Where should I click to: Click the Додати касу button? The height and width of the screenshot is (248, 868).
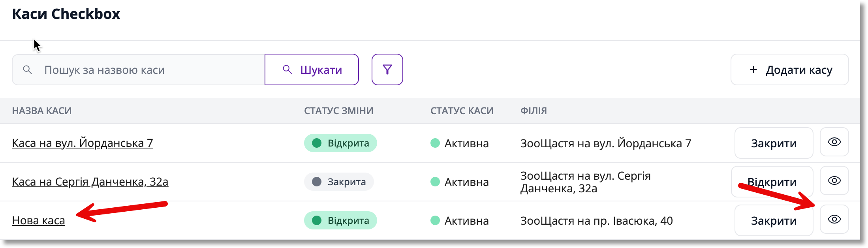tap(789, 70)
